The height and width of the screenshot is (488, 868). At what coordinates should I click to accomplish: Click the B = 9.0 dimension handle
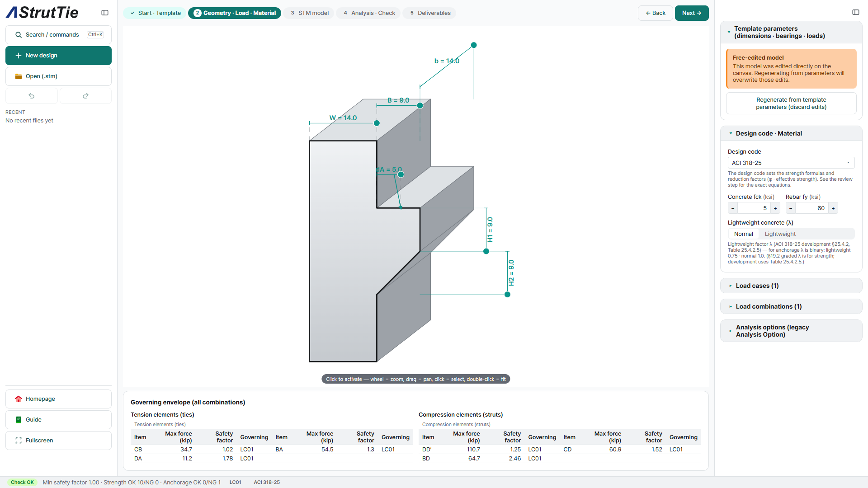(x=420, y=105)
